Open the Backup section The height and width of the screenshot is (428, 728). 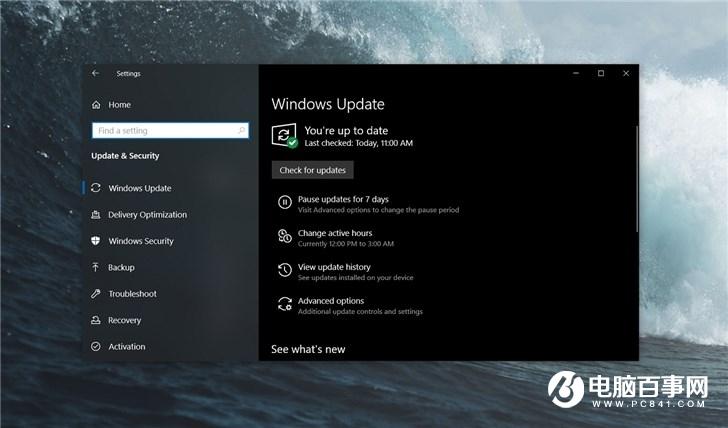[121, 267]
